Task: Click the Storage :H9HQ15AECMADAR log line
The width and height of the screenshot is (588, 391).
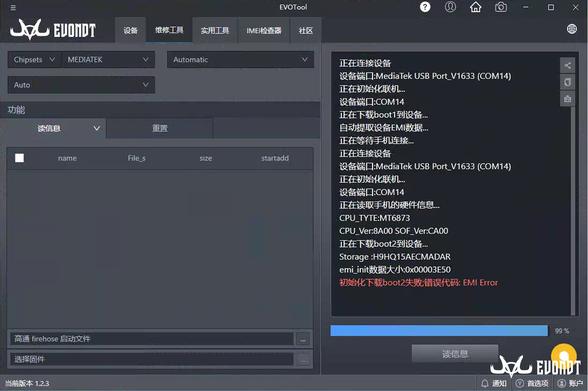Action: (x=395, y=257)
